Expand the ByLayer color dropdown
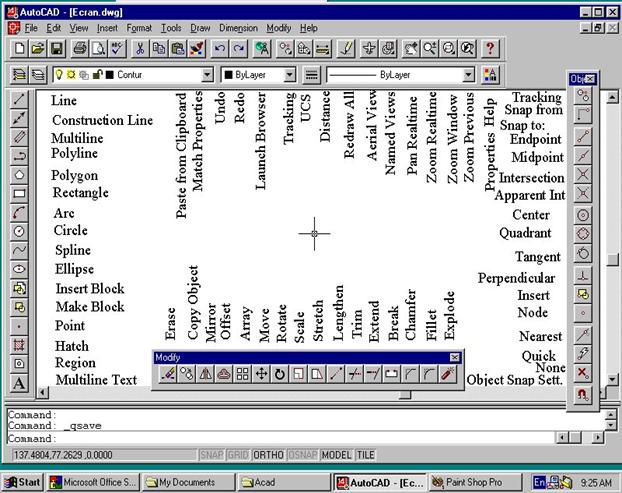This screenshot has height=493, width=622. point(290,75)
